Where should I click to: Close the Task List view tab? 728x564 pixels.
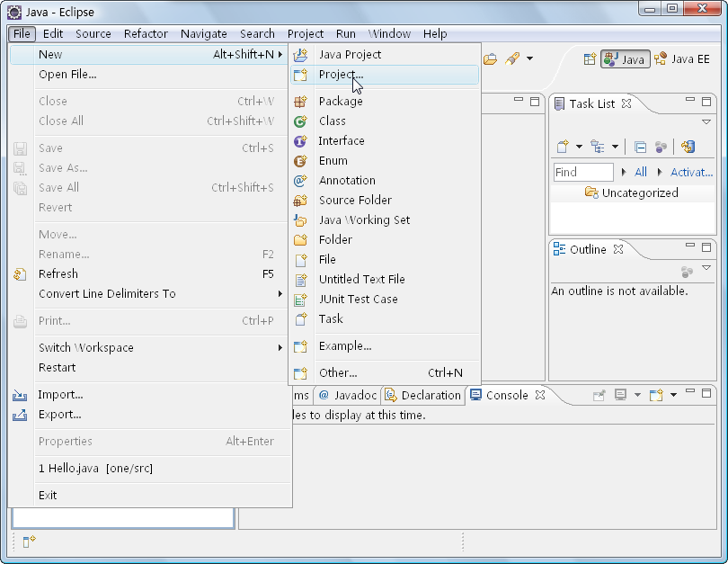[627, 103]
